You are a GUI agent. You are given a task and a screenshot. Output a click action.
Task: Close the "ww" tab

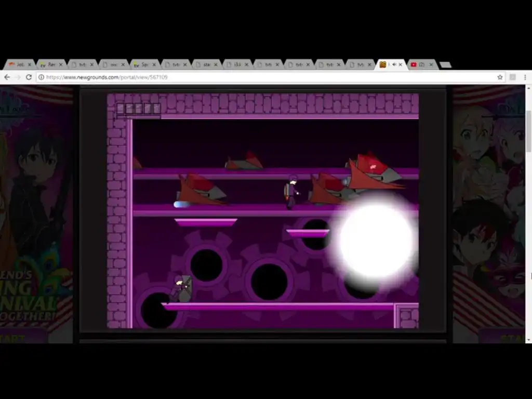(x=123, y=64)
